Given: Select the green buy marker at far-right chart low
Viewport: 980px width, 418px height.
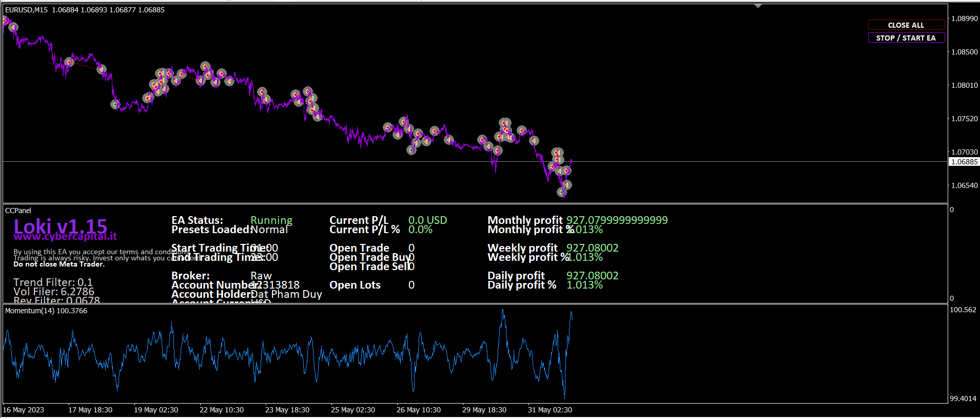Looking at the screenshot, I should click(x=561, y=192).
